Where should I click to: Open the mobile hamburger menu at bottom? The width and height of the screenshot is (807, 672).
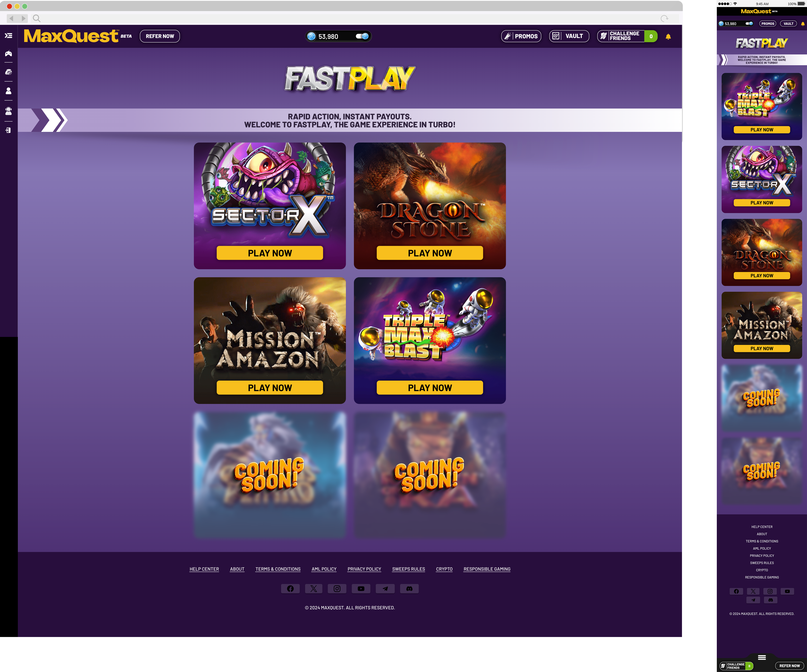762,657
